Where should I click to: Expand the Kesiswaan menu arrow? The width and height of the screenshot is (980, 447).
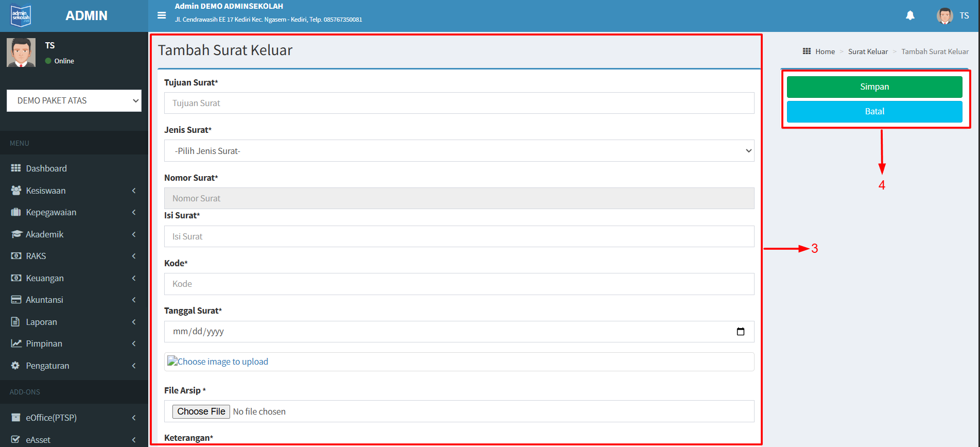pos(134,191)
